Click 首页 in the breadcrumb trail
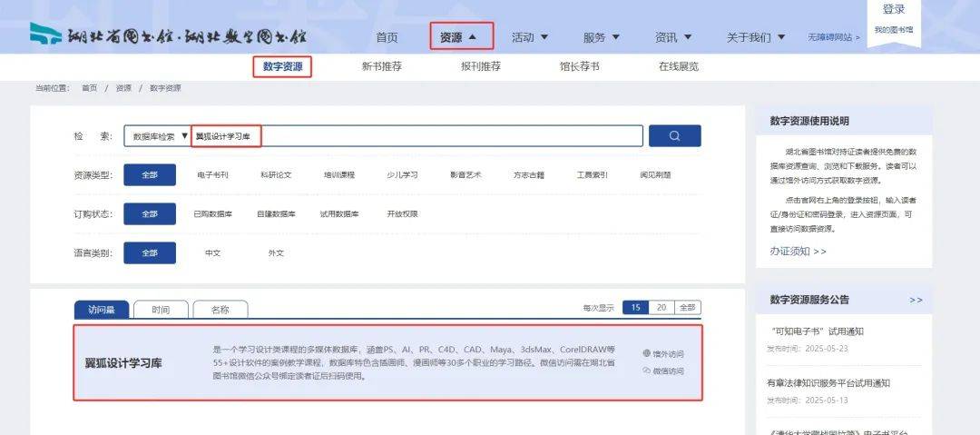 [89, 88]
